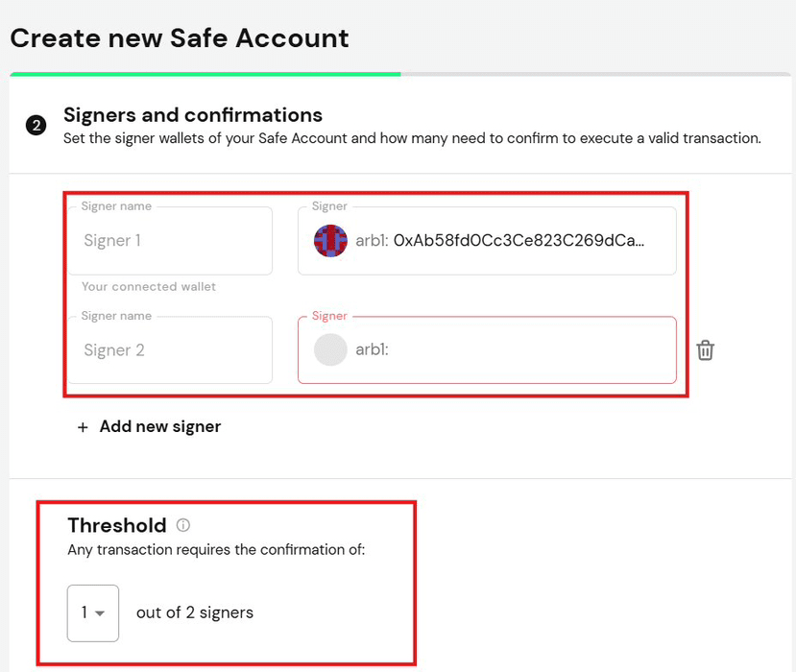Delete Signer 2 with trash icon

coord(705,350)
